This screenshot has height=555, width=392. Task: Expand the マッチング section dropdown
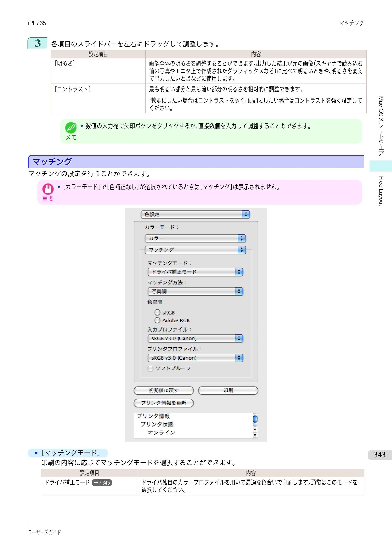[195, 250]
